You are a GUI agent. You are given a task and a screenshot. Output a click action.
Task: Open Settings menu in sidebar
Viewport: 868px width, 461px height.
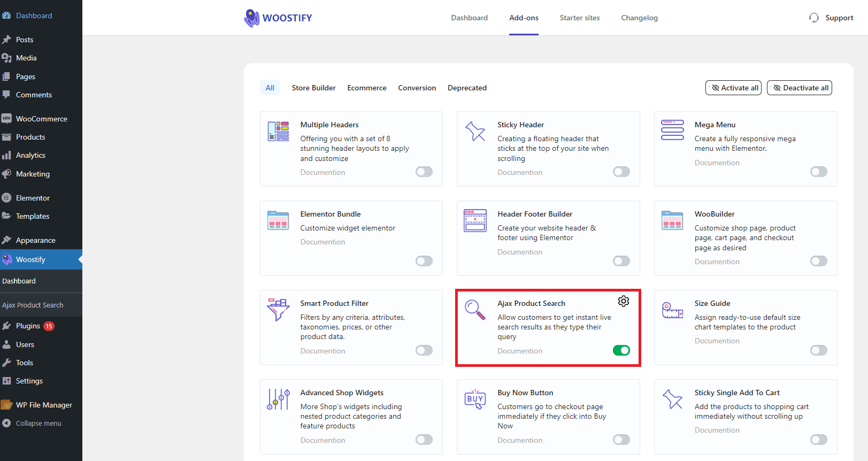[41, 381]
